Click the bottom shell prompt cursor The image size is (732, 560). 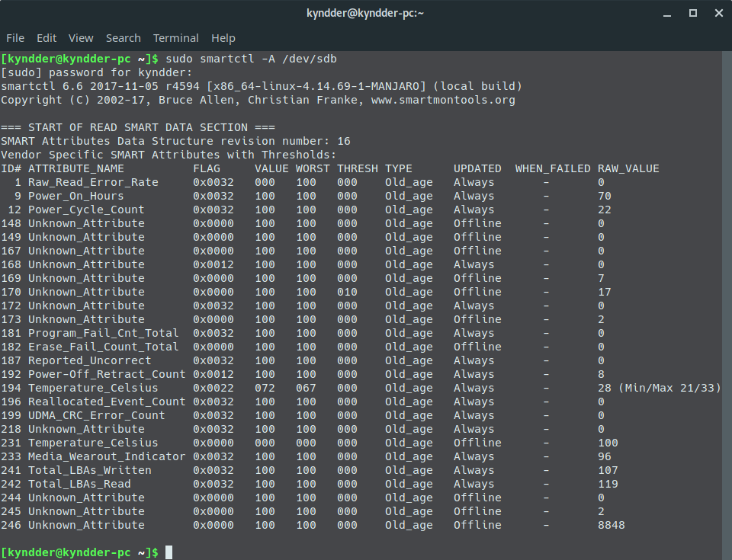coord(169,552)
